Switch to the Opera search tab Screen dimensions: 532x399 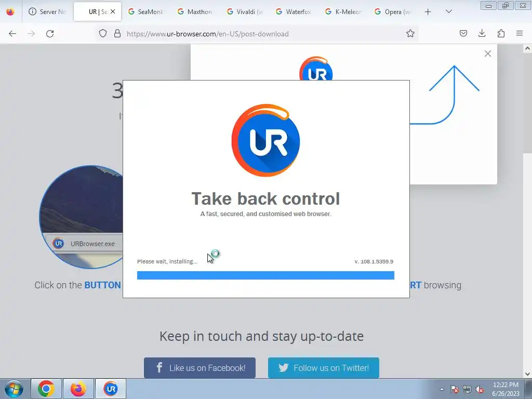[392, 12]
